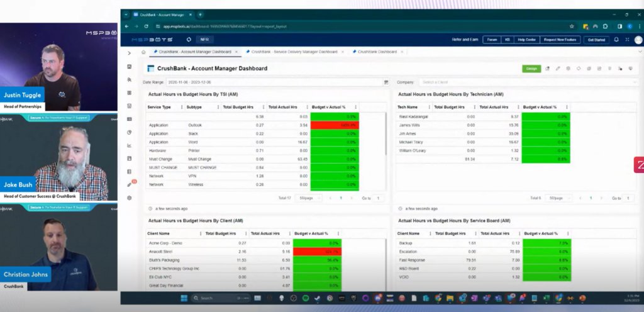Click the taskbar Search box
The image size is (644, 312).
pyautogui.click(x=221, y=298)
